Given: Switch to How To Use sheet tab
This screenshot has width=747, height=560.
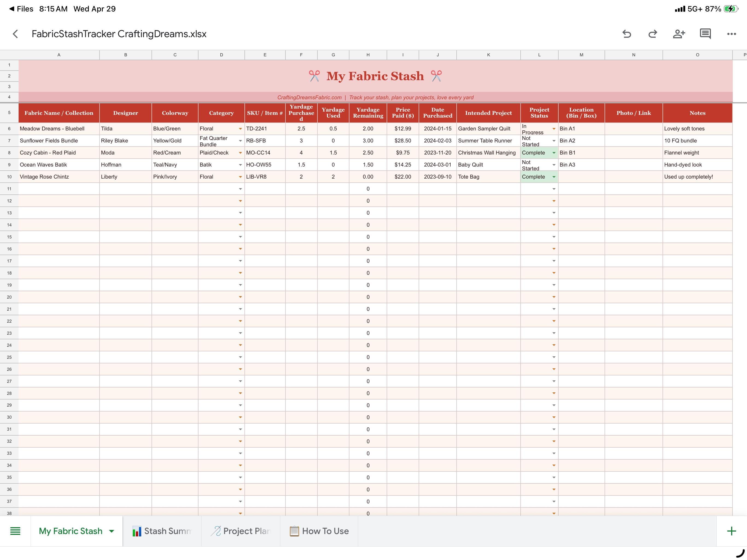Looking at the screenshot, I should pos(319,531).
